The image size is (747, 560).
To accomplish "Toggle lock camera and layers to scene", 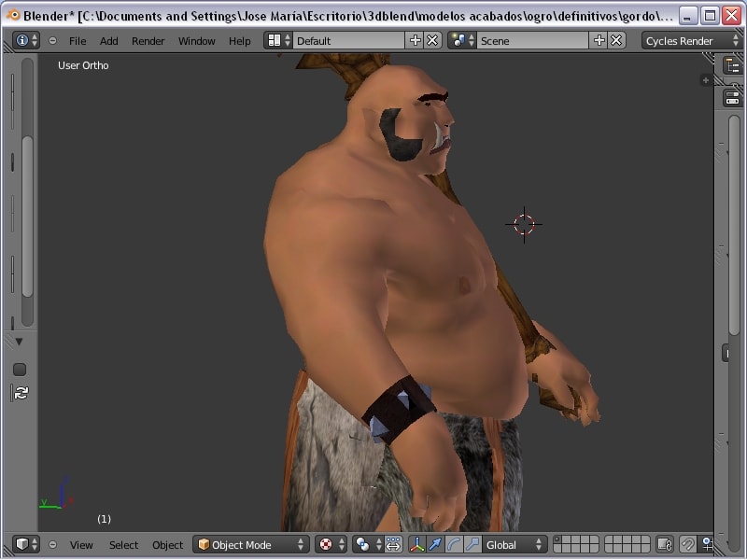I will click(665, 544).
